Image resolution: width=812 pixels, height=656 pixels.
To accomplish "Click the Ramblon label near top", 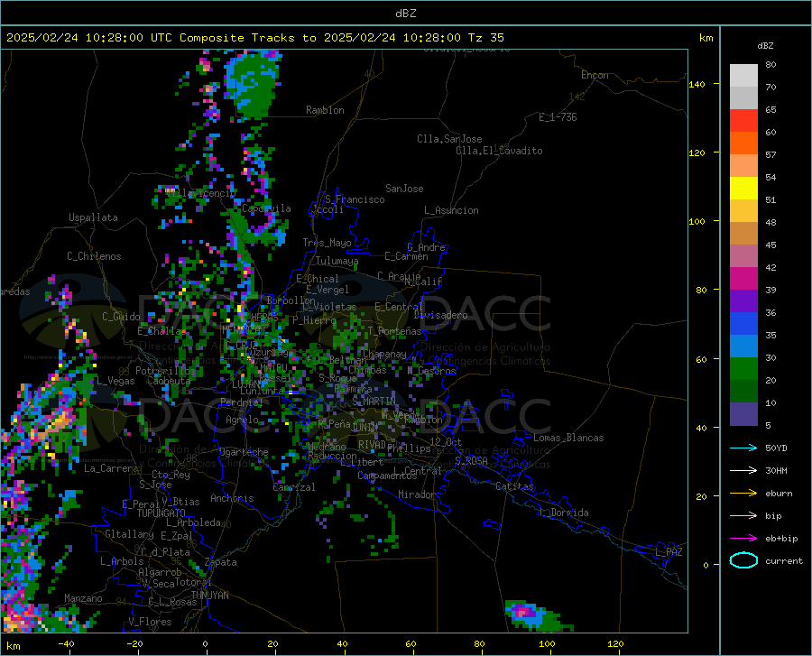I will [325, 110].
